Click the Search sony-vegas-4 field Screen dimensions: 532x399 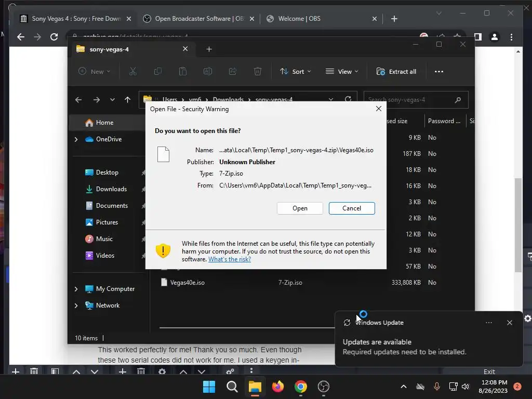(x=416, y=100)
